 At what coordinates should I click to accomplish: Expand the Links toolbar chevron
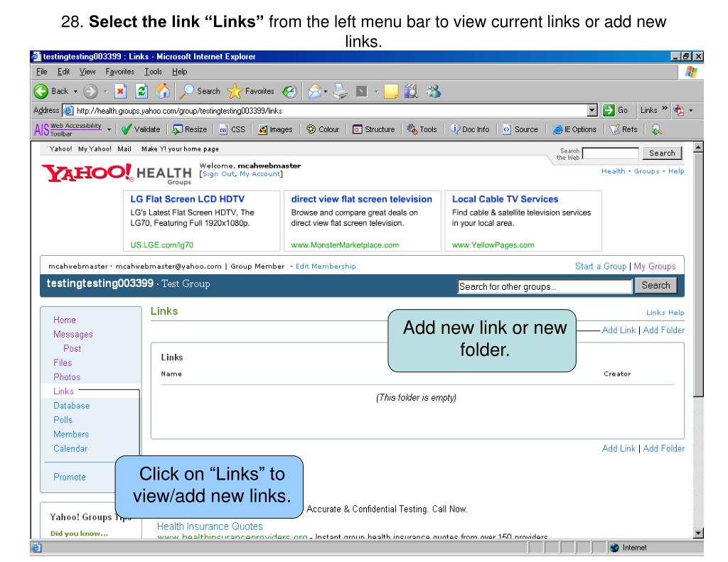pyautogui.click(x=665, y=109)
